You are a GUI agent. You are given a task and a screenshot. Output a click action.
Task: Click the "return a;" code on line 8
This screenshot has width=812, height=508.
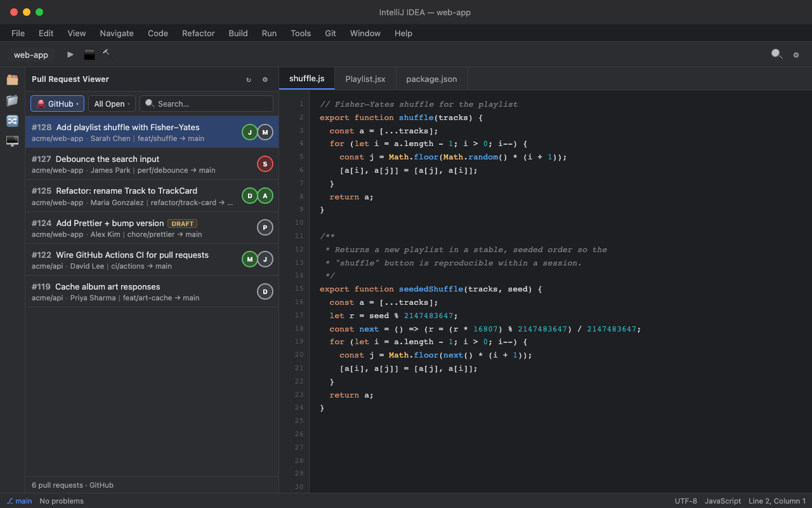click(351, 197)
